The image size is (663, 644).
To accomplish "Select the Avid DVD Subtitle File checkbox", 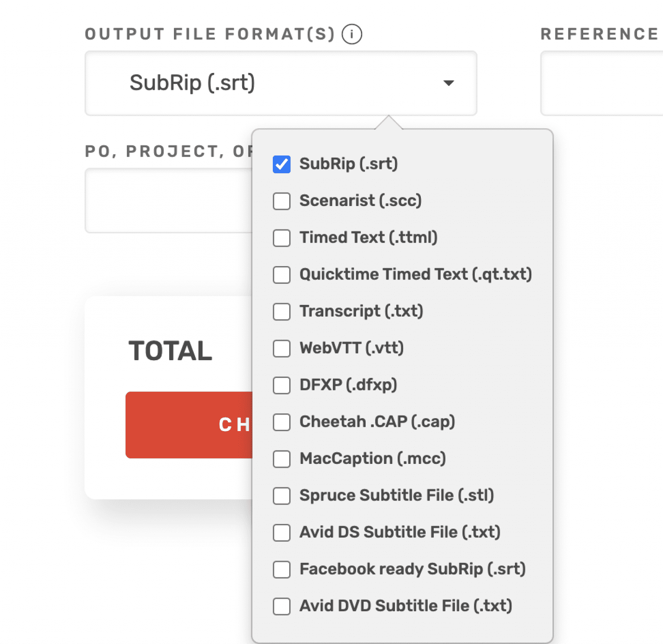I will click(281, 606).
